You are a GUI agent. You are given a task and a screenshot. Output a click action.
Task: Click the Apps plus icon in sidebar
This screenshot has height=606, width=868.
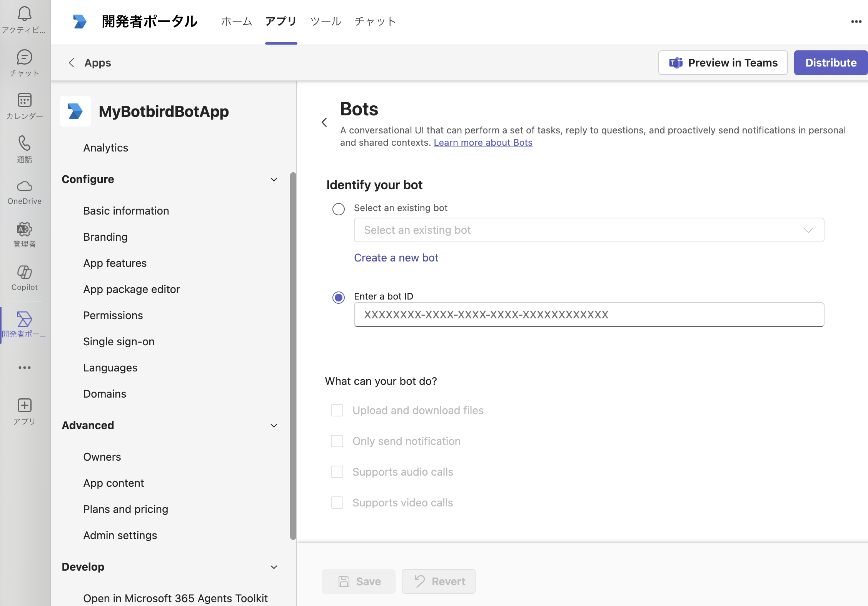point(24,406)
